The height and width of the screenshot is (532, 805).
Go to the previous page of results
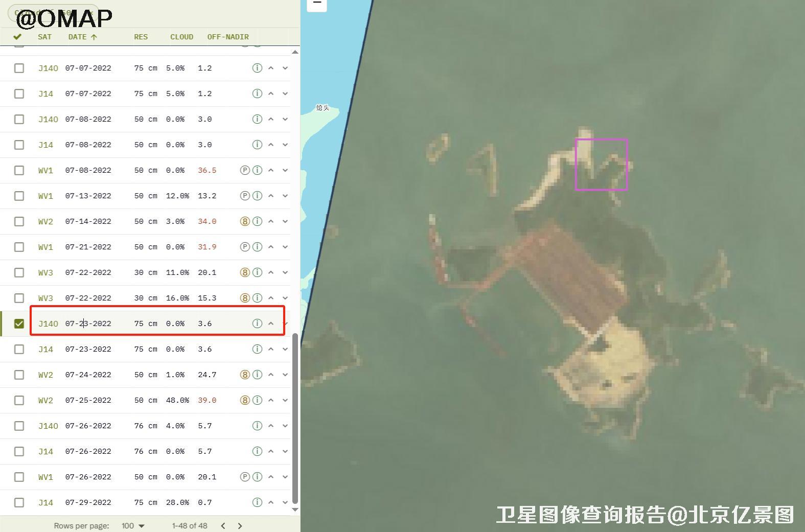click(223, 526)
